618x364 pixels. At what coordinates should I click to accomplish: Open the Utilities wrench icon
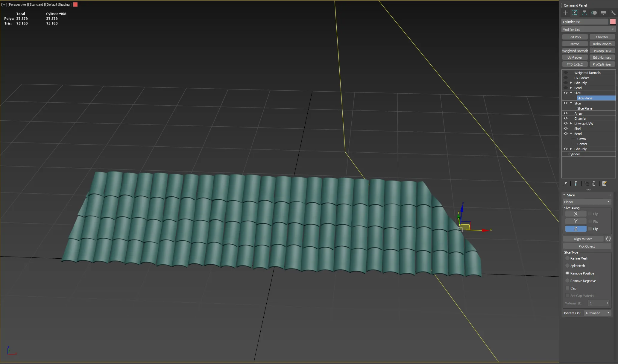(x=613, y=13)
